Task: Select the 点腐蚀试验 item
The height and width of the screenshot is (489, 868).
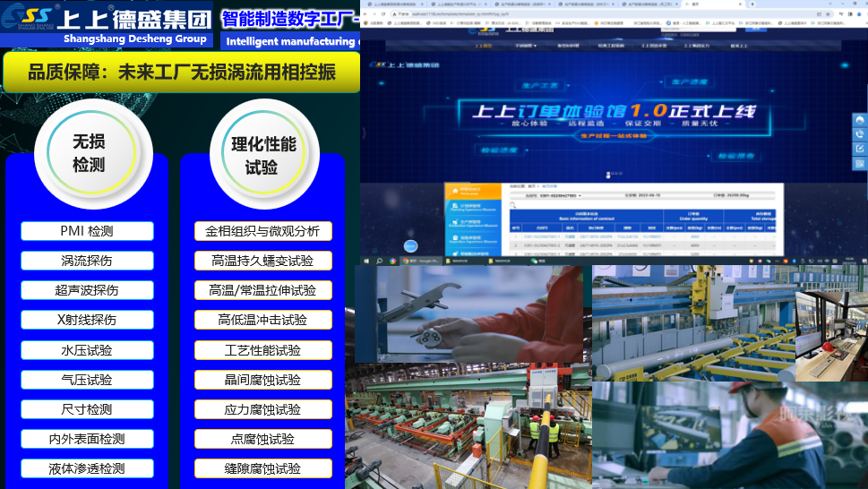Action: click(x=263, y=439)
